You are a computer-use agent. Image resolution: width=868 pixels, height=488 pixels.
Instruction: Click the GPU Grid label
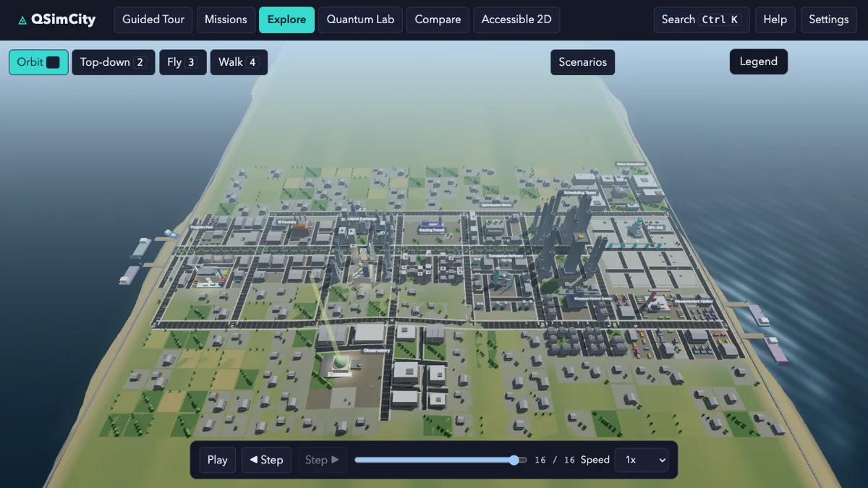pos(656,226)
